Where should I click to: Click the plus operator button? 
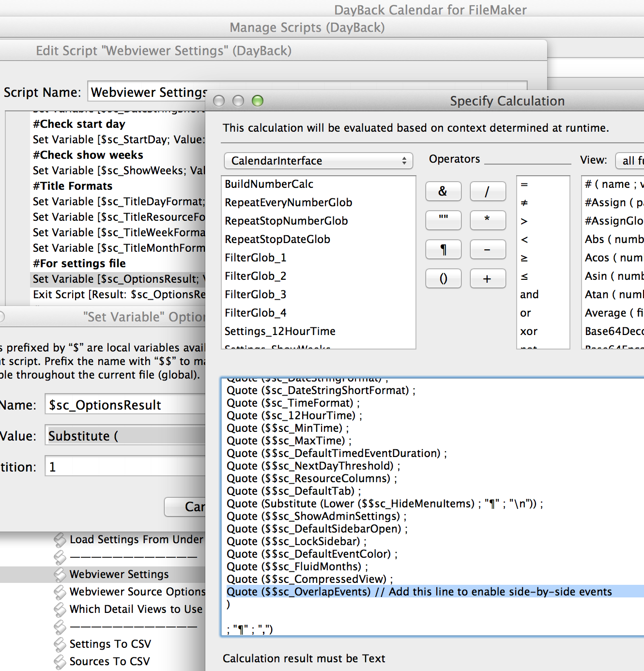tap(488, 278)
